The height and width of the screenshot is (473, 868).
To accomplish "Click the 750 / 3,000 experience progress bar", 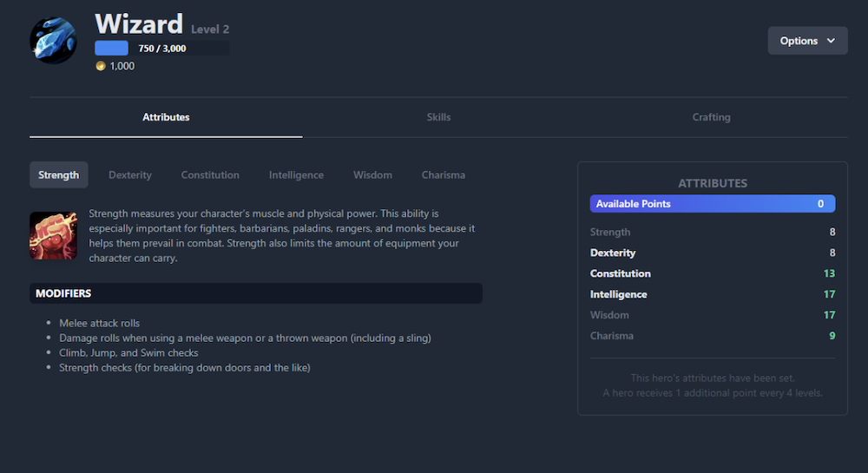I will pyautogui.click(x=161, y=48).
